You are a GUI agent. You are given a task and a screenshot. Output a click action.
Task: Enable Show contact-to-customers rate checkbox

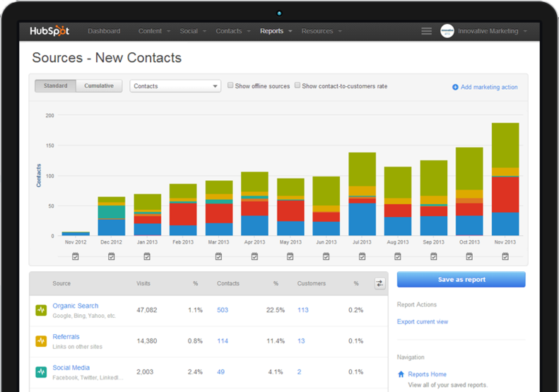click(x=298, y=85)
